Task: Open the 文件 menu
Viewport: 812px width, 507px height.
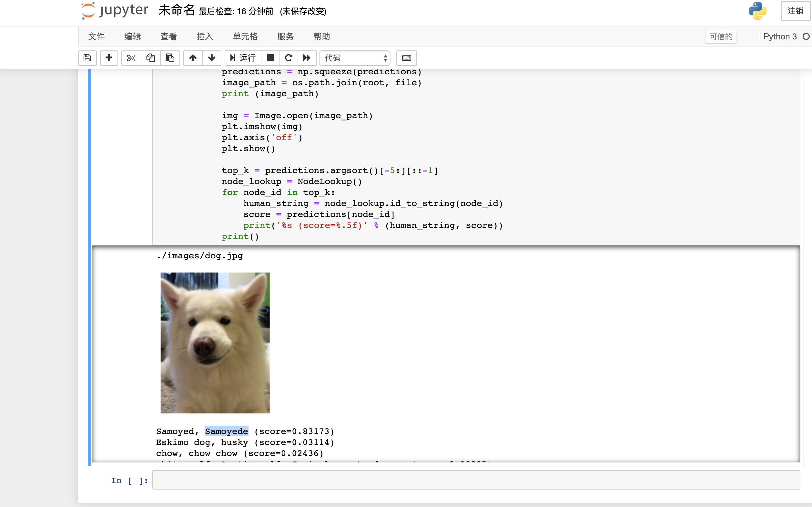Action: coord(96,36)
